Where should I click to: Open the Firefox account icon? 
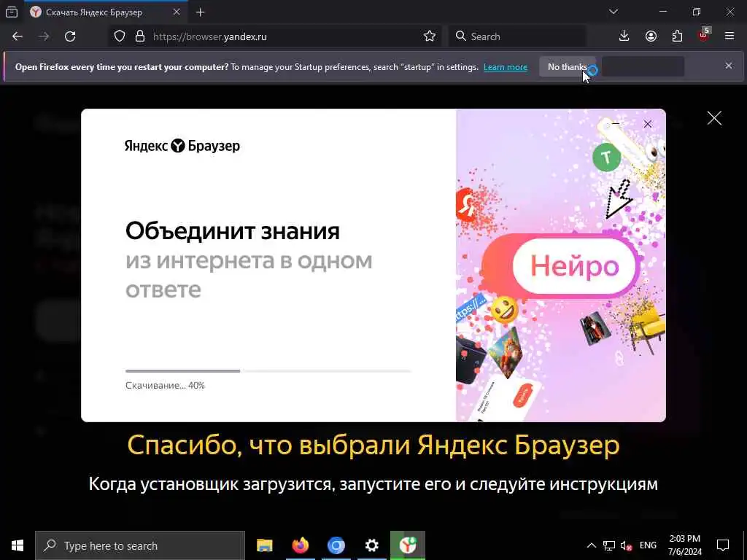[651, 36]
